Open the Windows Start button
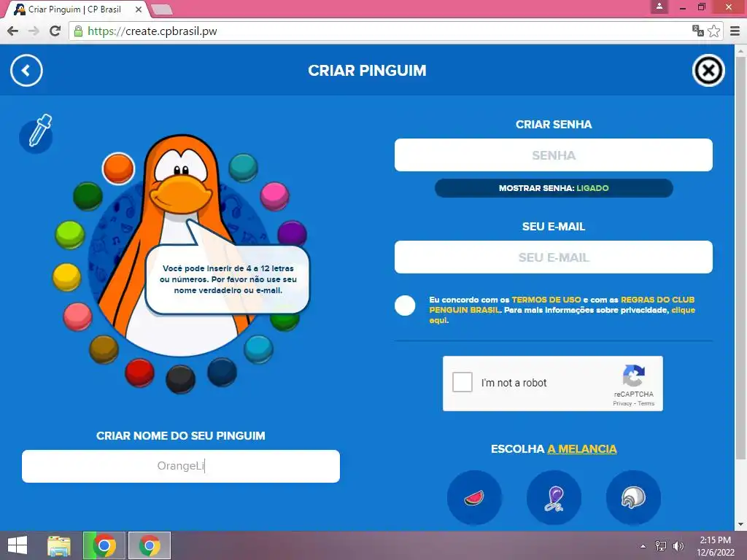This screenshot has height=560, width=747. [18, 545]
